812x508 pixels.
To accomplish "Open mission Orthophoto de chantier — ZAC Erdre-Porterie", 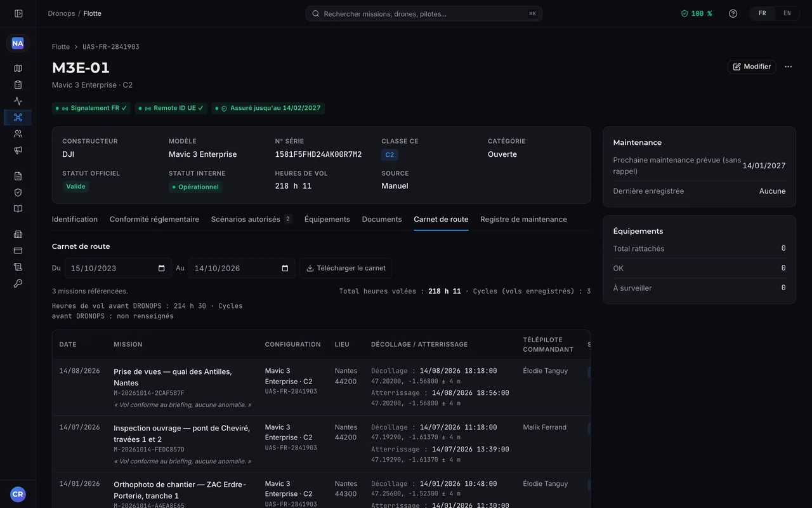I will (180, 490).
